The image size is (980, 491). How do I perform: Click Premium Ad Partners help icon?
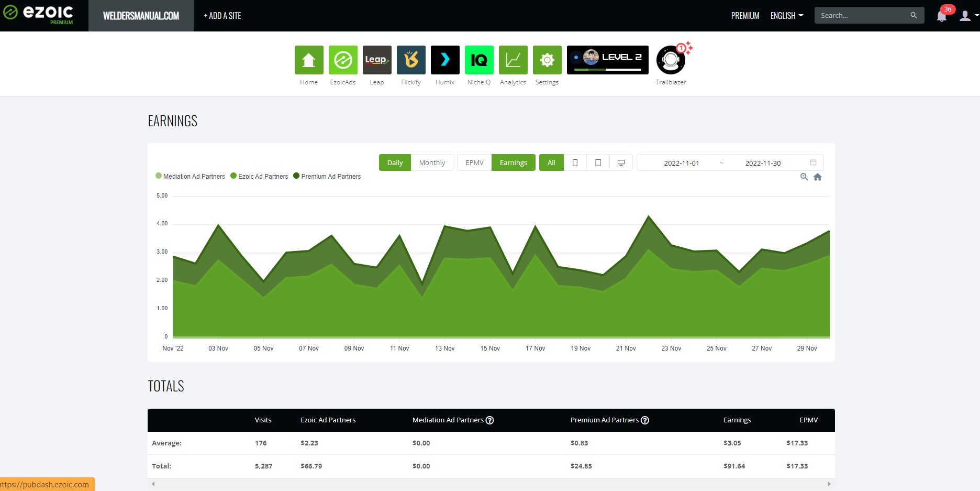pyautogui.click(x=645, y=420)
